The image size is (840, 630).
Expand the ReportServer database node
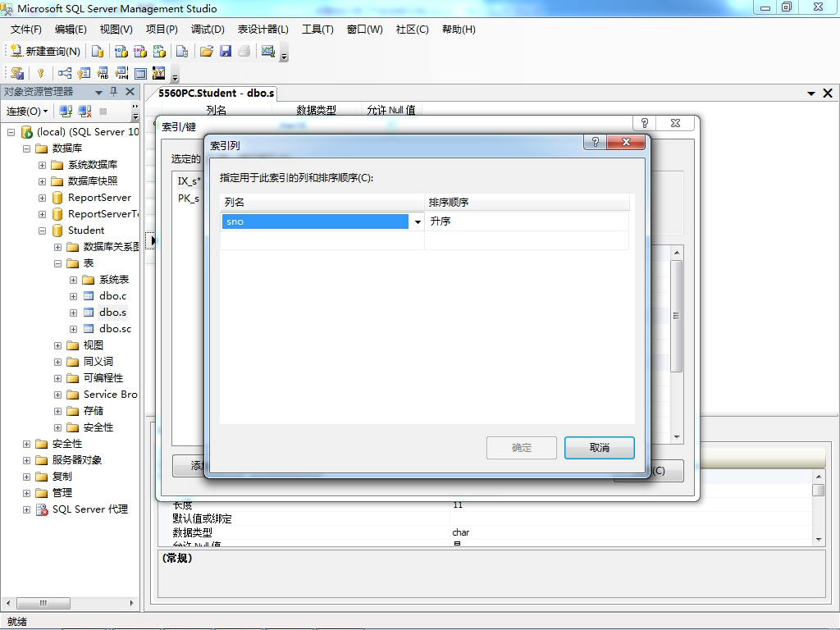[43, 199]
